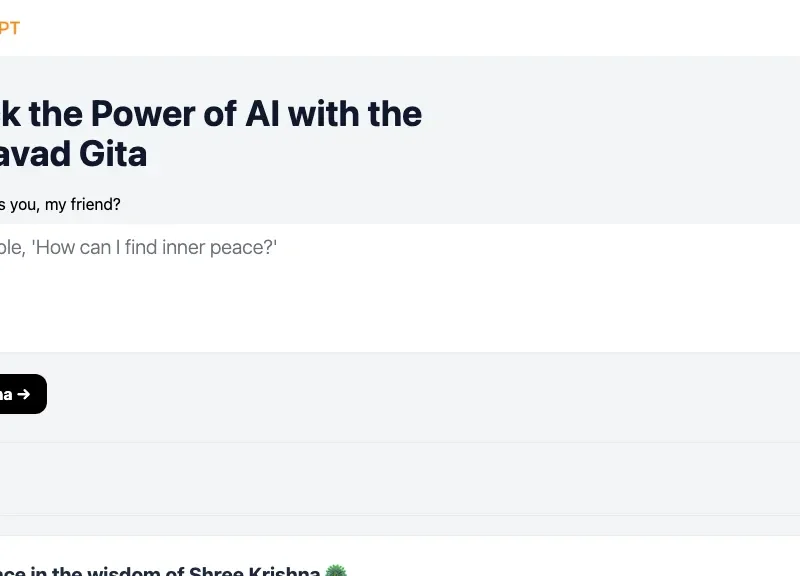This screenshot has width=800, height=576.
Task: Click empty response panel below Krishna button
Action: click(x=400, y=479)
